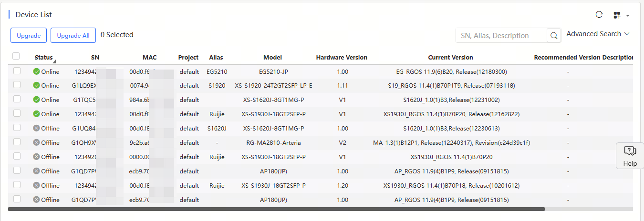Click the Upgrade button
The image size is (644, 221).
tap(29, 35)
